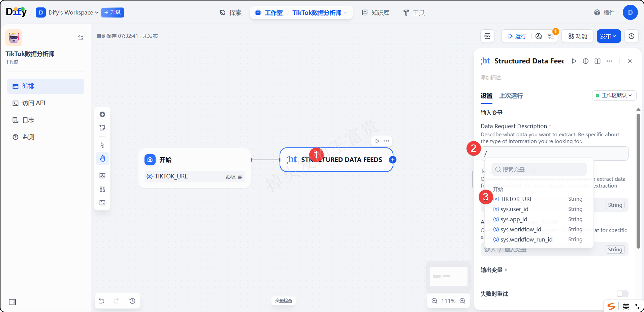This screenshot has height=312, width=644.
Task: Open app settings sliders icon
Action: [81, 38]
